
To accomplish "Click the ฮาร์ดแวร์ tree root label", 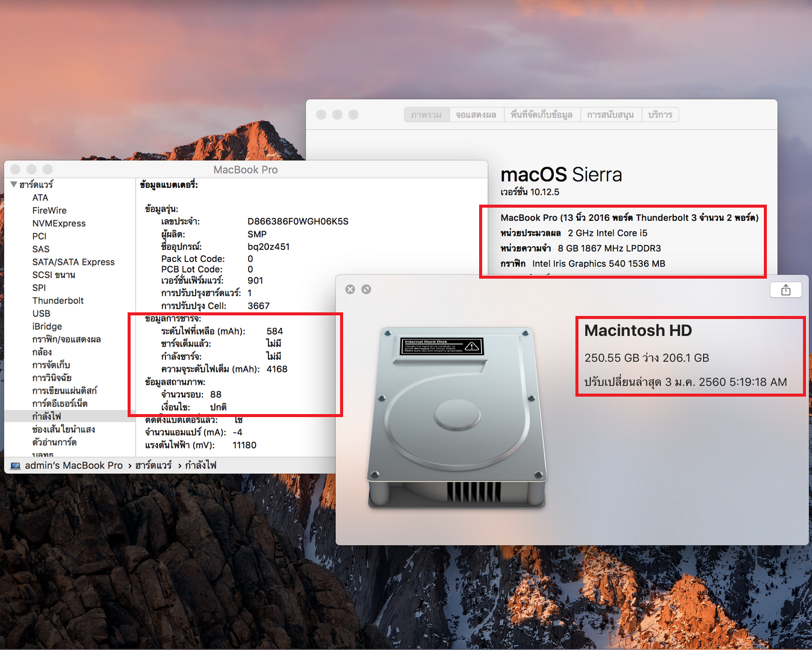I will coord(36,184).
